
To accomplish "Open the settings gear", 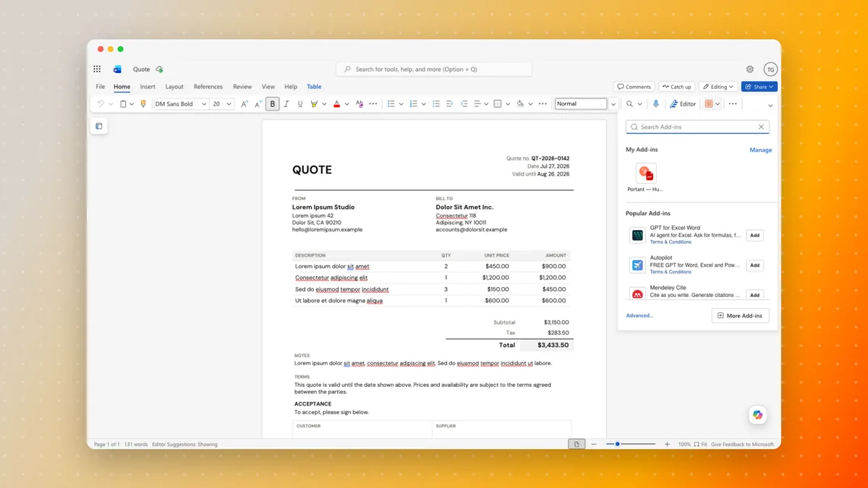I will pos(750,69).
